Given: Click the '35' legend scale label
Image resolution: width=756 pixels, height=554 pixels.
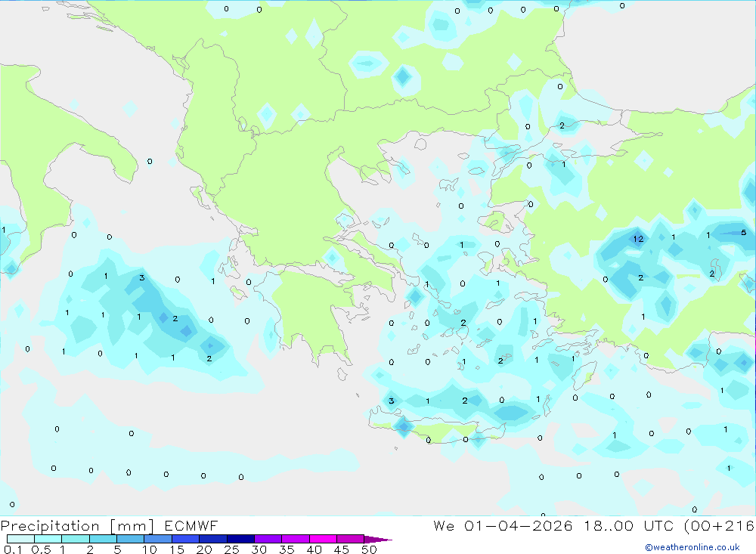Looking at the screenshot, I should pos(287,549).
